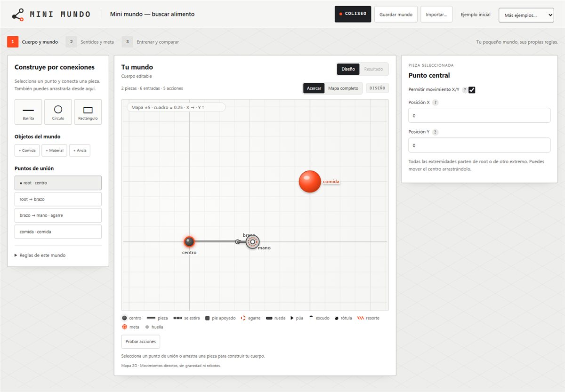Image resolution: width=565 pixels, height=392 pixels.
Task: Select the comida · comida union point
Action: pyautogui.click(x=58, y=232)
